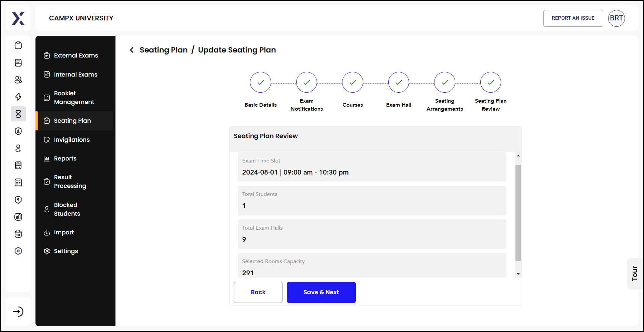
Task: Click the scrollbar down arrow in review panel
Action: (518, 274)
